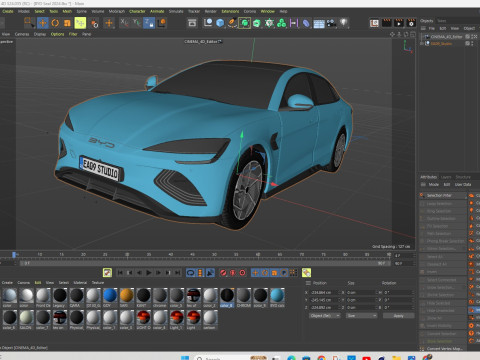Click the green-outlined generator icon
Viewport: 480px width, 360px height.
[x=244, y=23]
